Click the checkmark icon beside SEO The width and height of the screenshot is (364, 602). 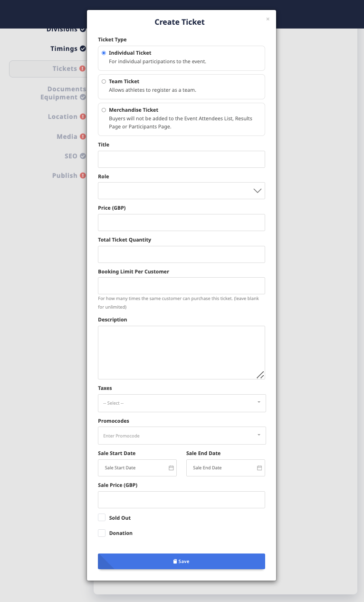click(83, 156)
